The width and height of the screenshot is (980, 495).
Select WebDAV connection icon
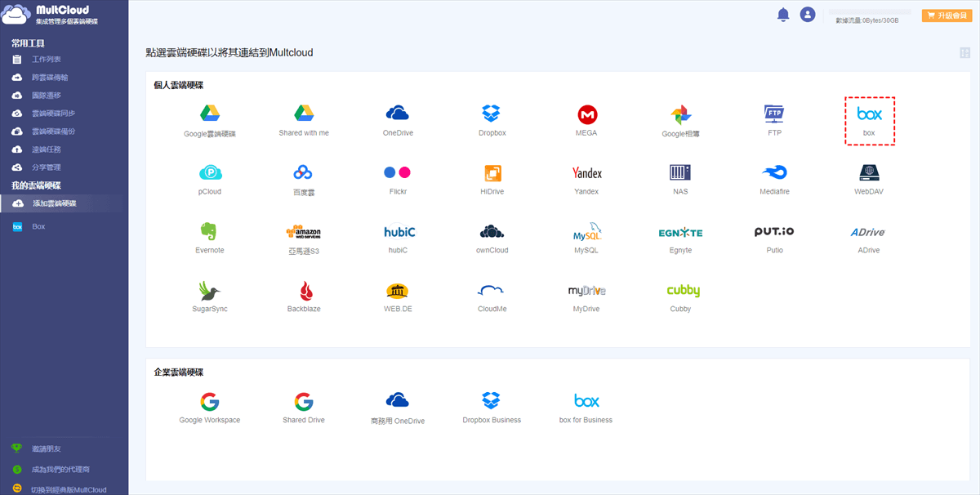[x=869, y=173]
